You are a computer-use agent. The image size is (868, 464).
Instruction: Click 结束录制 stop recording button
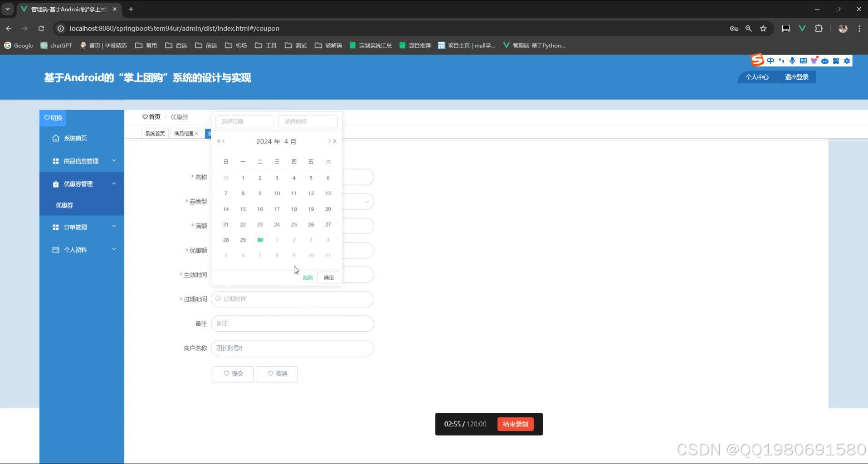(x=515, y=424)
